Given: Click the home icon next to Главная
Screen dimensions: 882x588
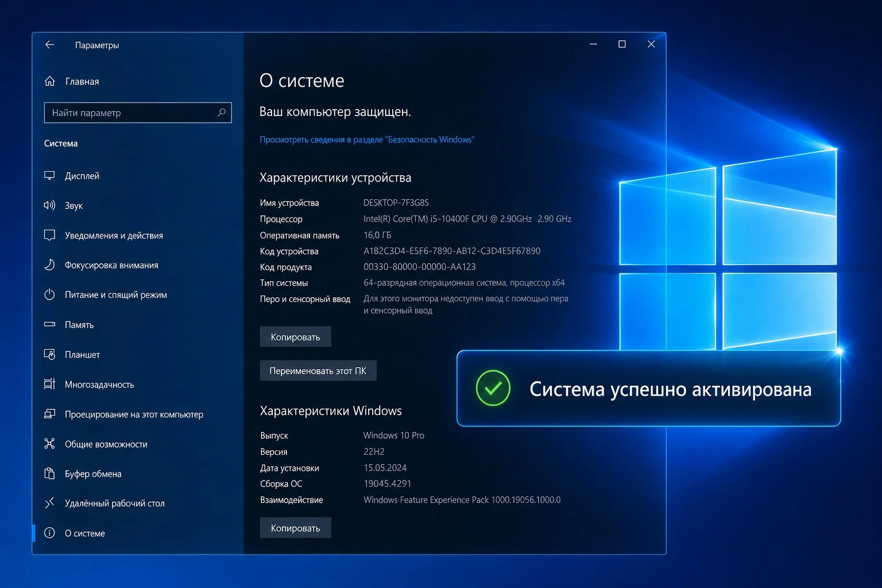Looking at the screenshot, I should [x=50, y=82].
